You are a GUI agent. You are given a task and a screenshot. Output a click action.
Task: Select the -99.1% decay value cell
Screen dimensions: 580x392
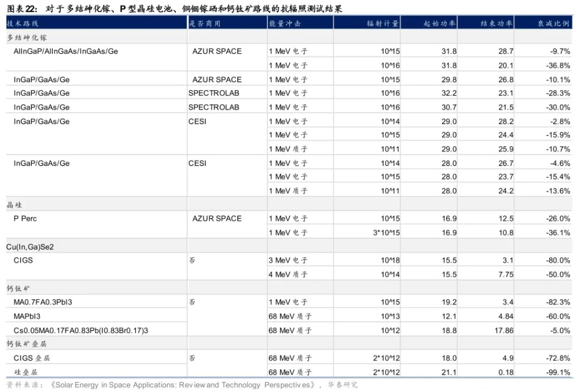(558, 372)
